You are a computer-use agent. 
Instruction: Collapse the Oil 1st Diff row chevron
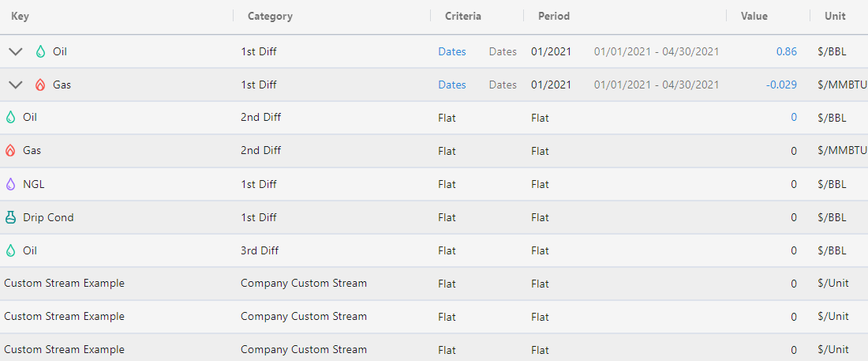16,51
